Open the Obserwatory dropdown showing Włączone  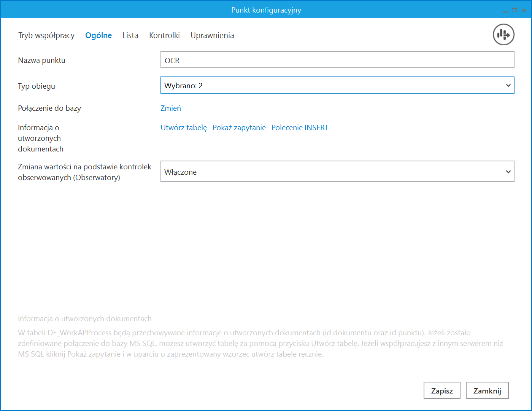click(x=337, y=172)
